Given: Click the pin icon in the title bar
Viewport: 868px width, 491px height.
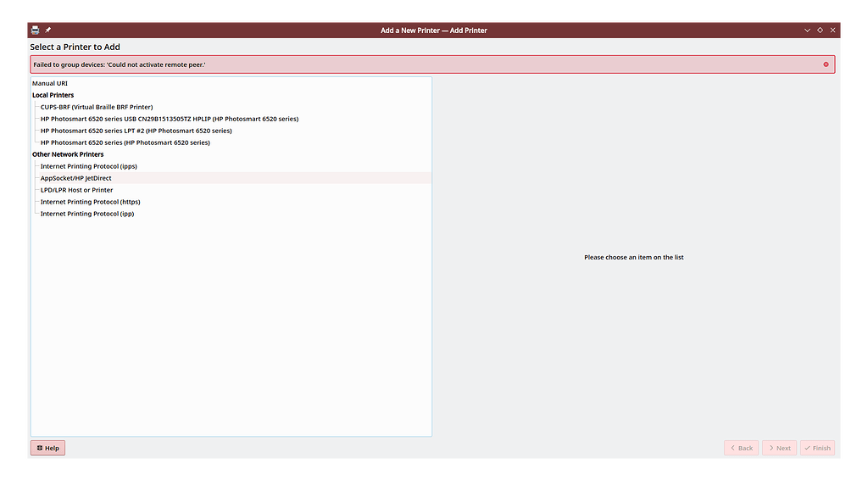Looking at the screenshot, I should click(47, 30).
